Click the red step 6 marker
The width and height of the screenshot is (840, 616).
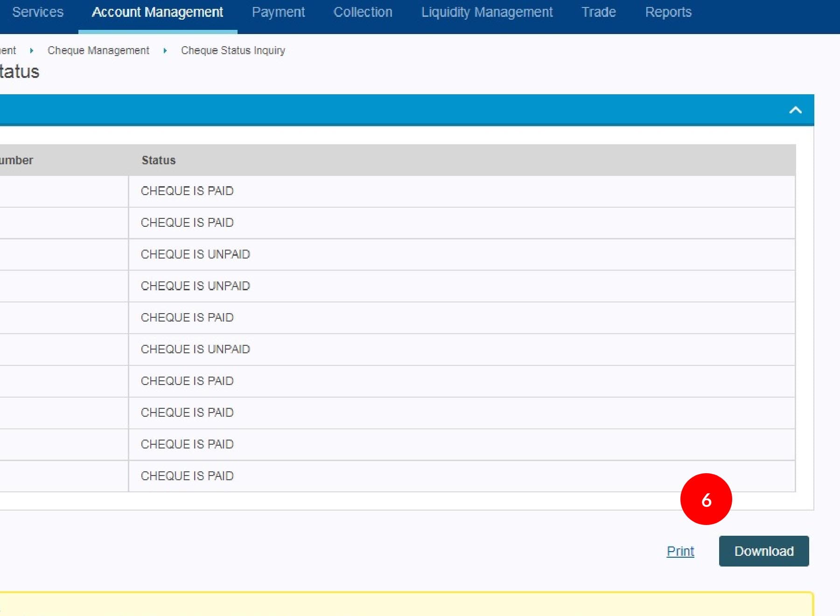click(706, 499)
